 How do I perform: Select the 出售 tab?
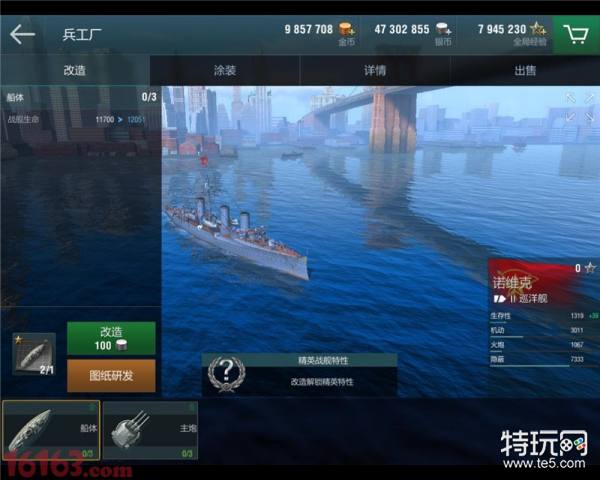[525, 70]
